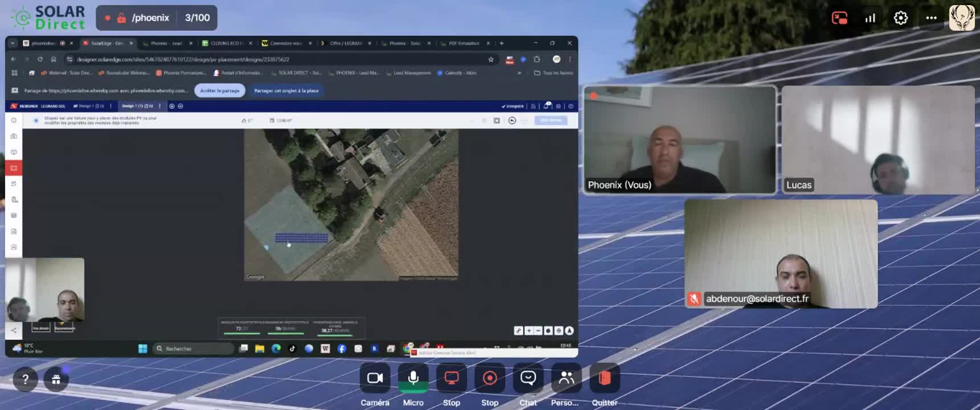
Task: Open TikTok from the taskbar
Action: coord(292,348)
